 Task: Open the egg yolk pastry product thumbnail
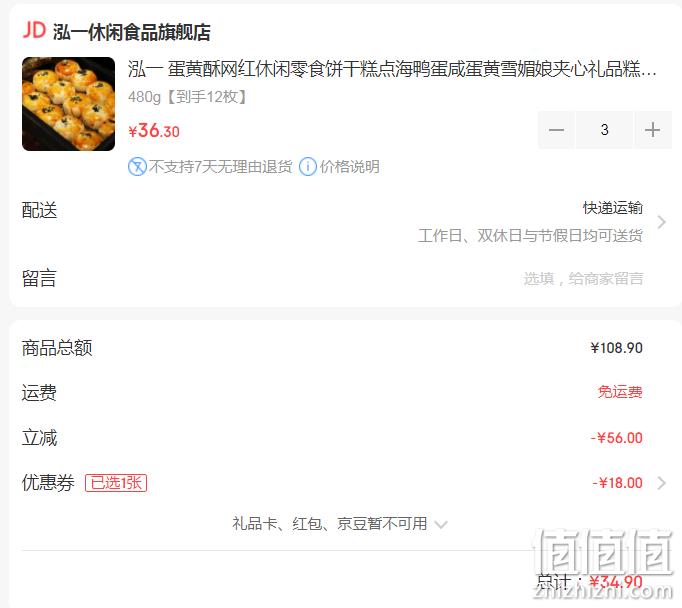68,104
